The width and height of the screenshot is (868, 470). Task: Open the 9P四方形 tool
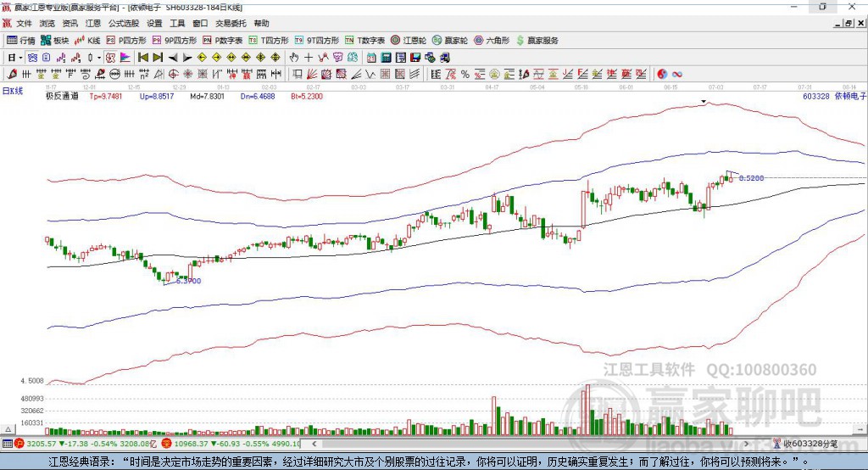click(175, 41)
